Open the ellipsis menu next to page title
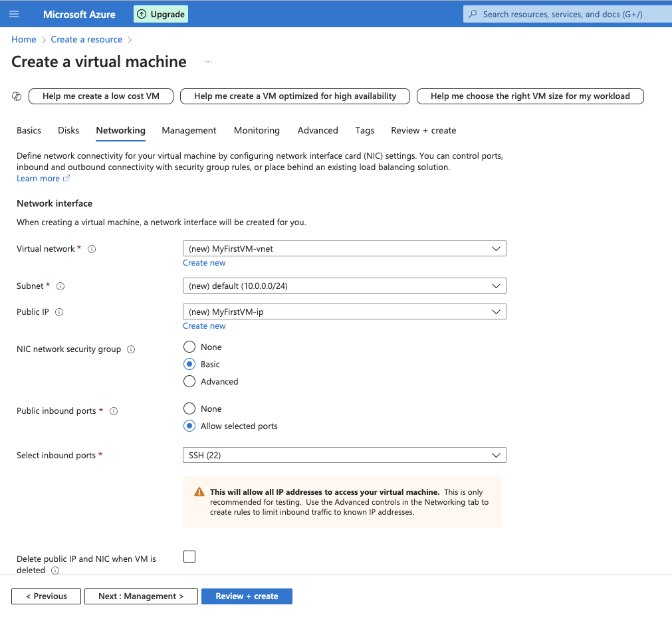 tap(208, 62)
